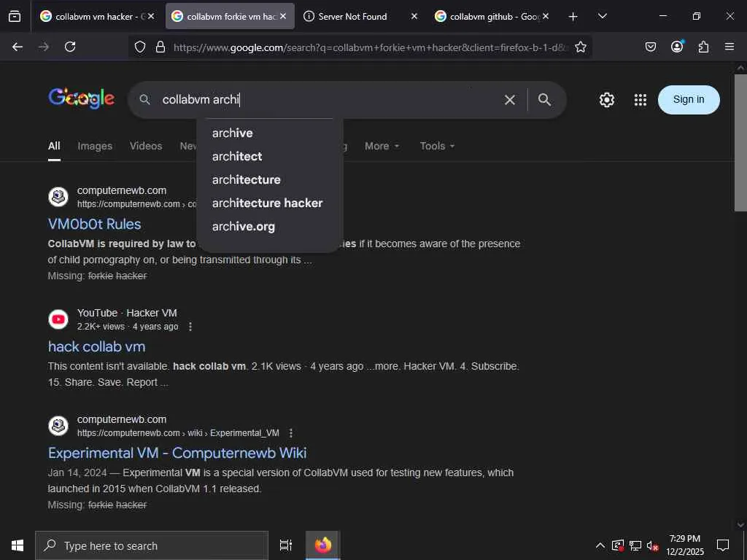Screen dimensions: 747x560
Task: Switch to Videos results tab
Action: coord(146,146)
